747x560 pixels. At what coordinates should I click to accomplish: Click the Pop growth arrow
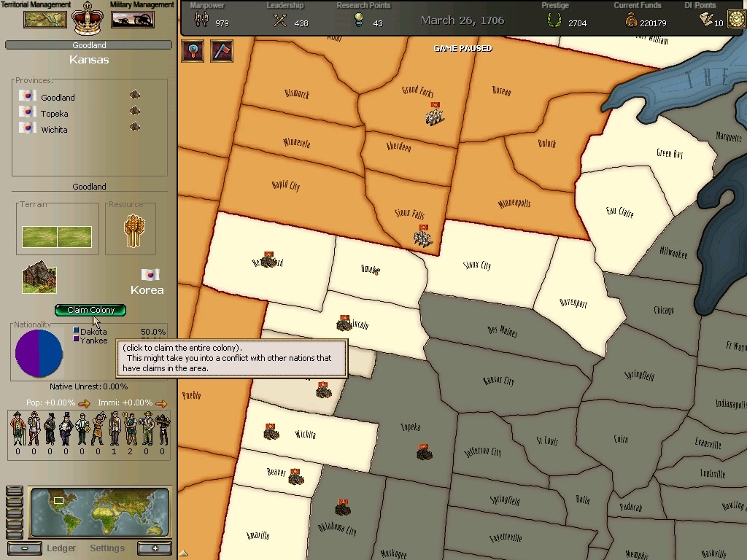(85, 404)
